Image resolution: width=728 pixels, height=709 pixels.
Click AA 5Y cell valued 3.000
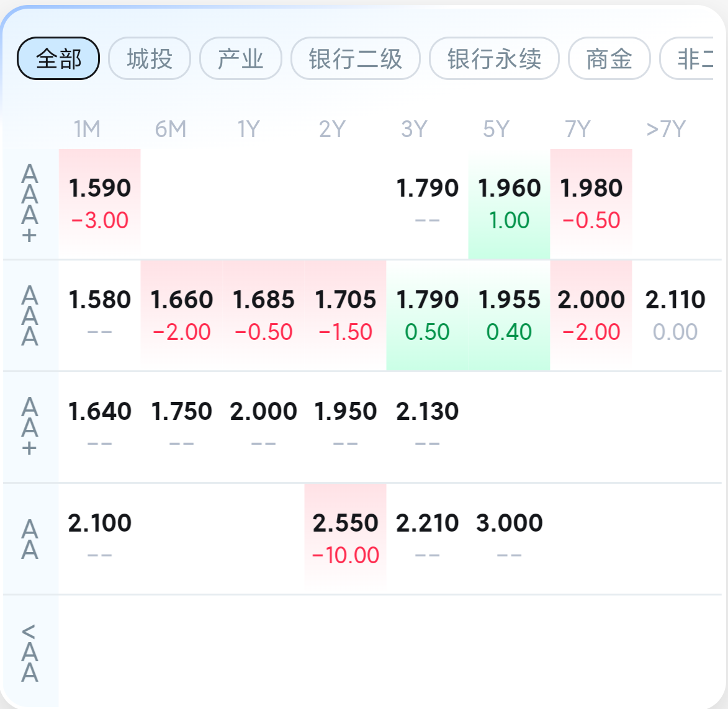(x=509, y=538)
